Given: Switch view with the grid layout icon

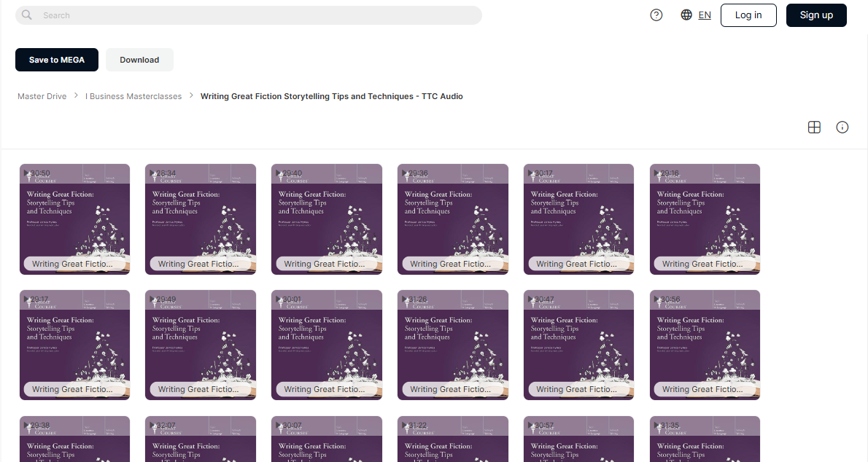Looking at the screenshot, I should 814,128.
